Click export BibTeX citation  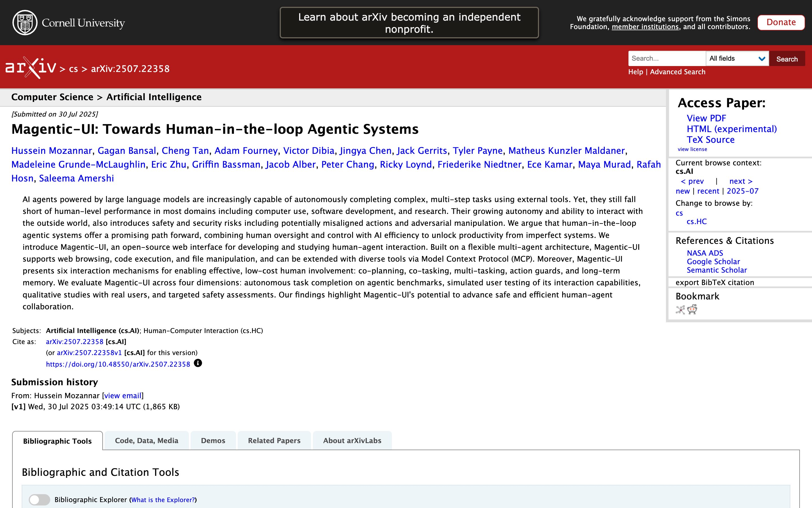(x=715, y=283)
